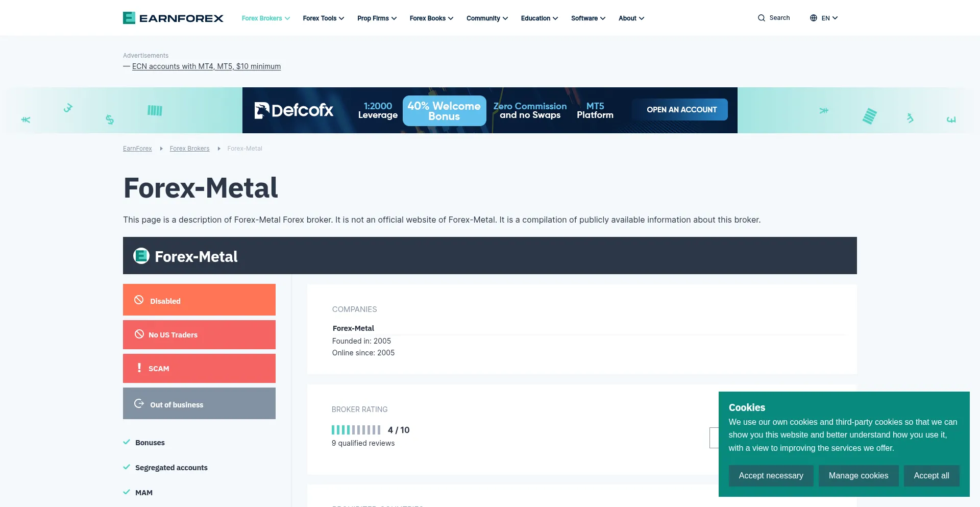
Task: Click the '4 / 10' rating value
Action: [x=399, y=430]
